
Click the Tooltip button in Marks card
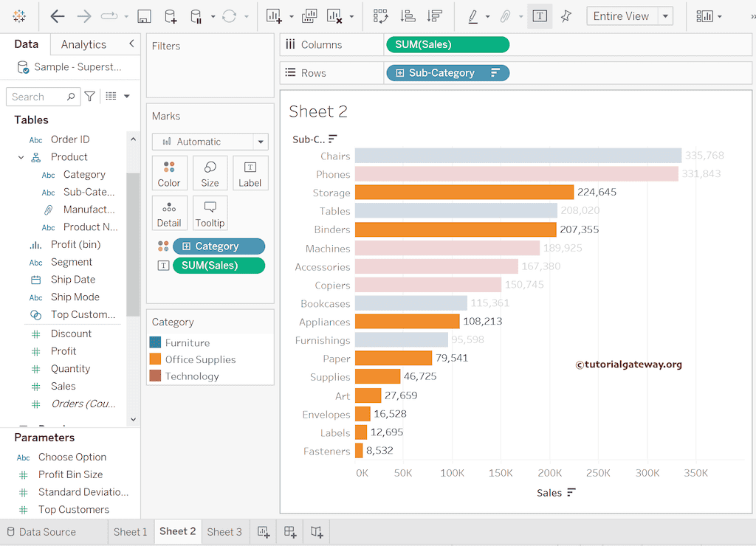coord(210,213)
